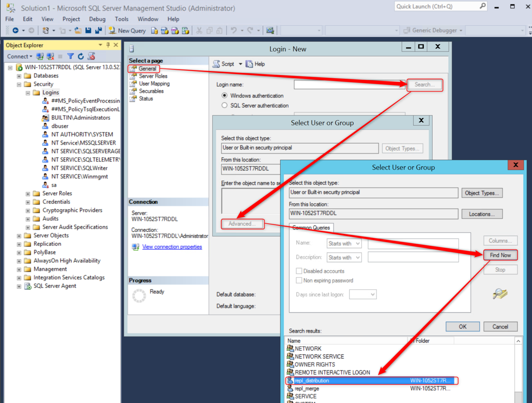Select repl_distribution in search results

(x=371, y=380)
